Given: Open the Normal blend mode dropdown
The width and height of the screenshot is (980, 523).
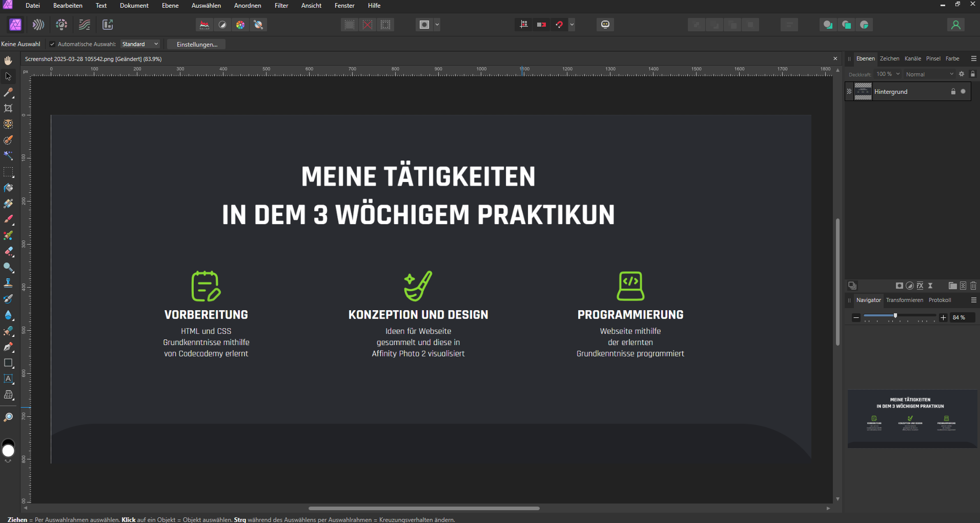Looking at the screenshot, I should [x=929, y=74].
